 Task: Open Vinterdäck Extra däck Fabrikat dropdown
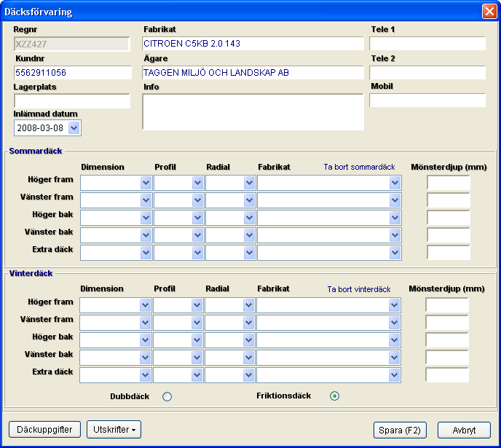(x=394, y=375)
